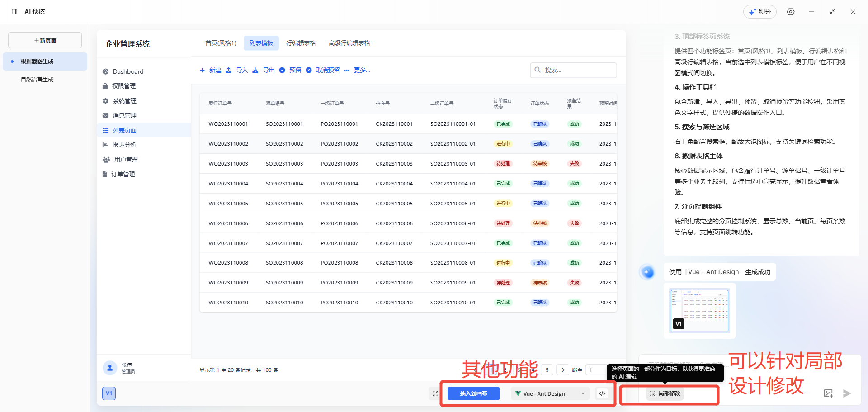Click the fullscreen expand icon
The width and height of the screenshot is (868, 412).
pyautogui.click(x=435, y=393)
